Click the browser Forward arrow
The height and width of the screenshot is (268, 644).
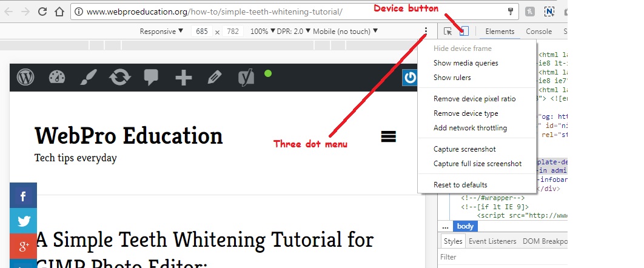pyautogui.click(x=25, y=12)
